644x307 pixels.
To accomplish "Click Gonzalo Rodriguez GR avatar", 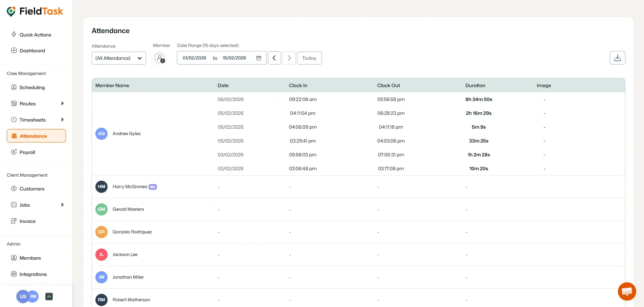I will point(101,232).
